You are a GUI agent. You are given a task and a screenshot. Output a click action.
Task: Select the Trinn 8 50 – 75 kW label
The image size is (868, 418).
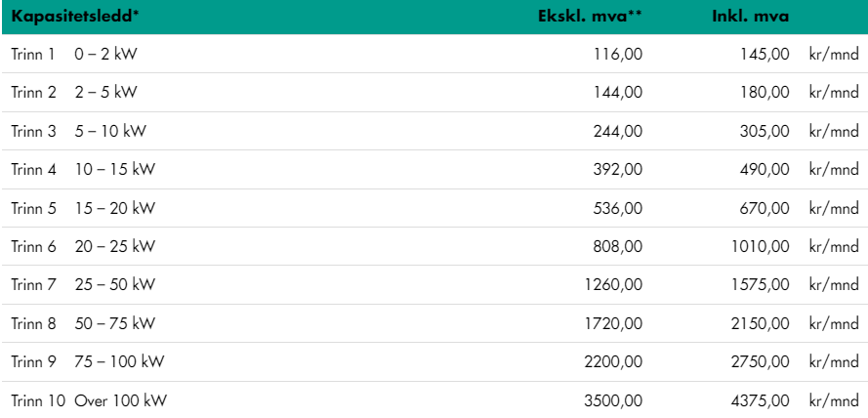point(83,323)
